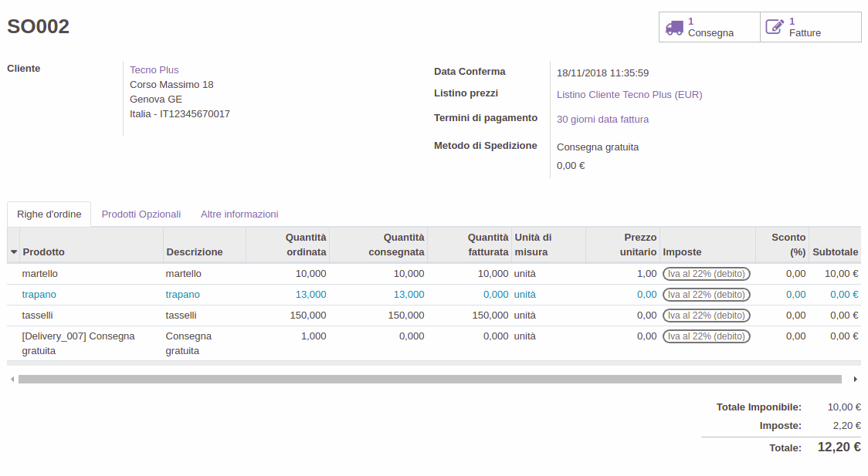868x476 pixels.
Task: Click tasselli delivered quantity 150,000
Action: 405,316
